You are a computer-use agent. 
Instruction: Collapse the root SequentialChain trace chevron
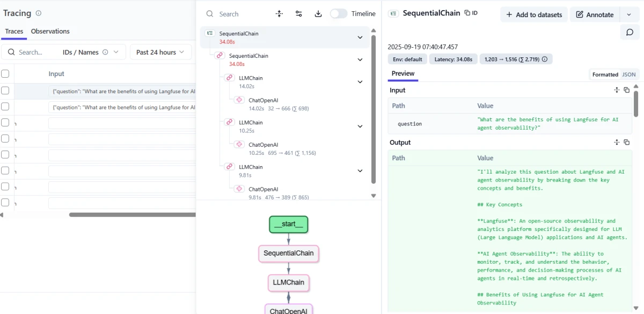[360, 38]
